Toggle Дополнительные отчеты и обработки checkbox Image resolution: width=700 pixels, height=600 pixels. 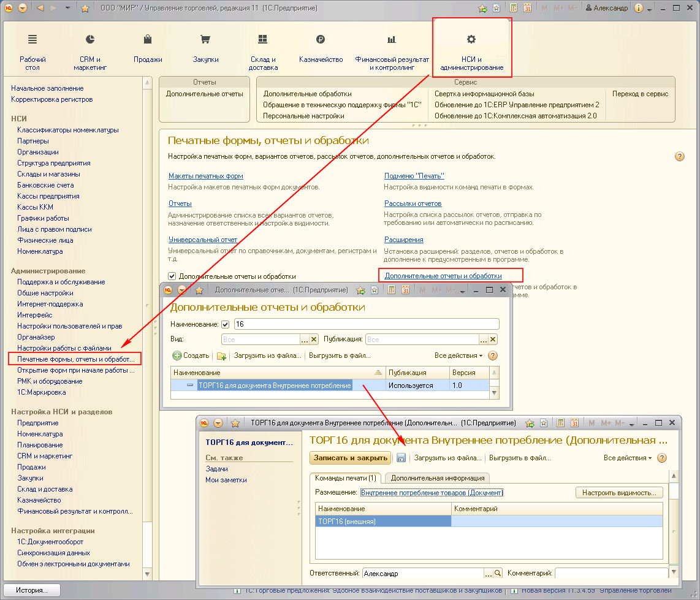click(172, 276)
